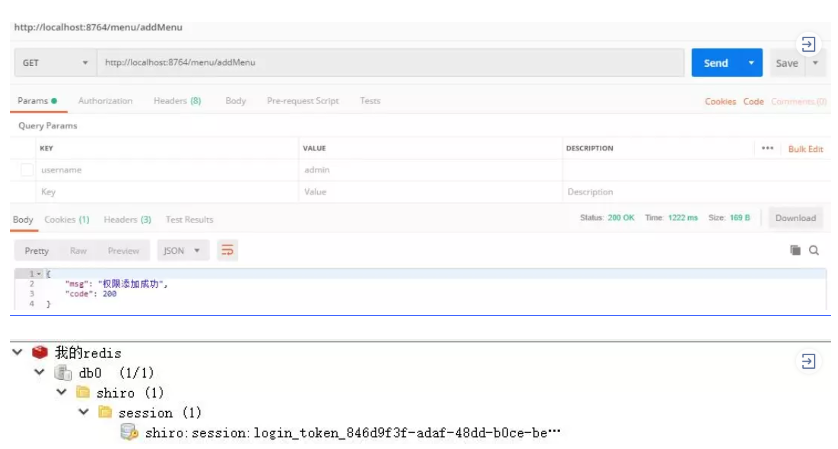The image size is (838, 449).
Task: Collapse the session tree node
Action: [x=84, y=412]
